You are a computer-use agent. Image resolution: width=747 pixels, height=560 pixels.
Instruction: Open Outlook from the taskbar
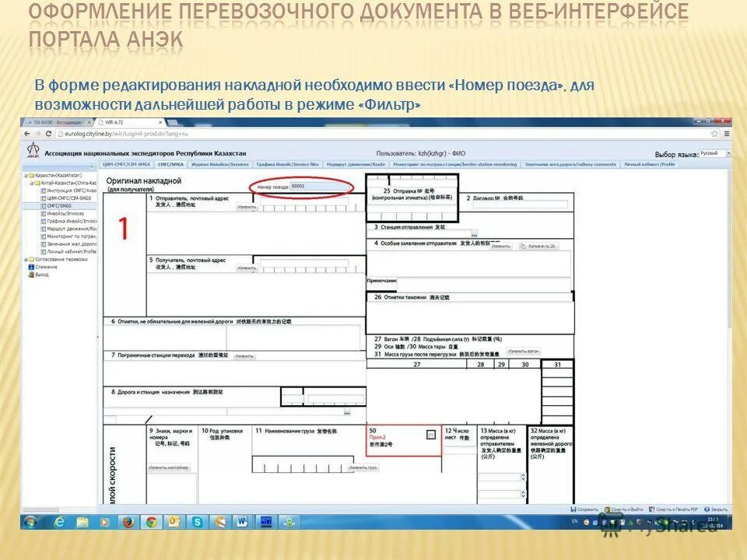tap(174, 523)
